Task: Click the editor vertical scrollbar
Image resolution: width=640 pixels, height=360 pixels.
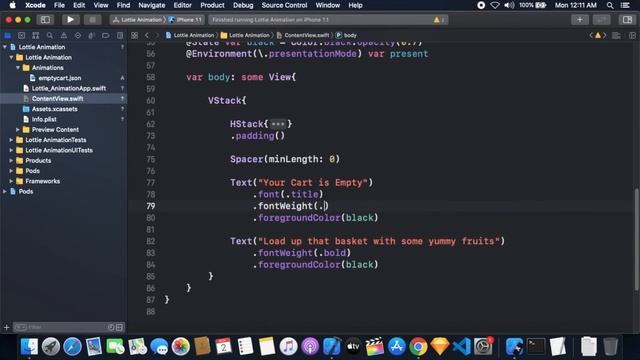Action: click(636, 239)
